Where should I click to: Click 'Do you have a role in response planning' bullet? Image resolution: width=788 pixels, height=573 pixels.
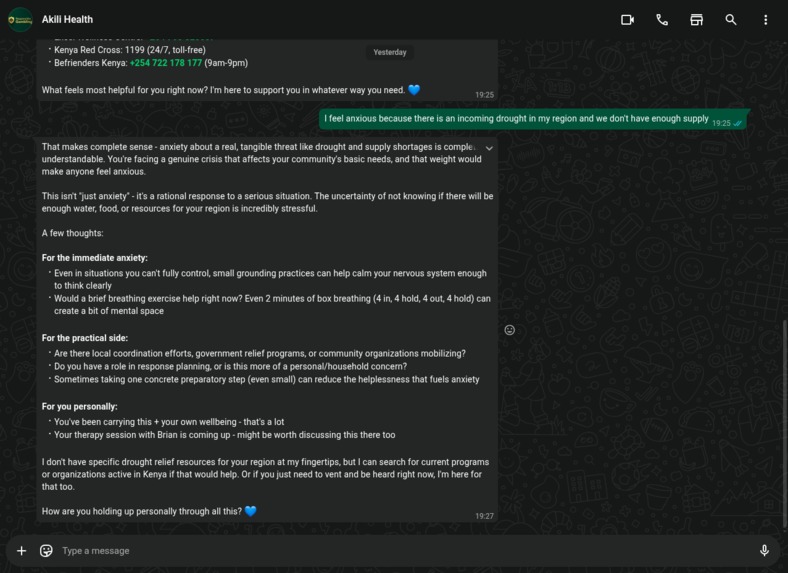(230, 366)
